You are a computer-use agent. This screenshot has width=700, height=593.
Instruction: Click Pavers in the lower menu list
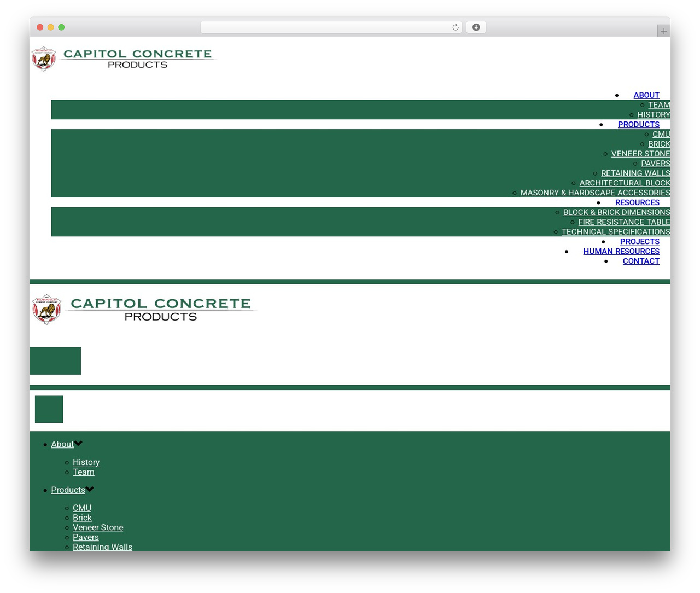pos(86,537)
